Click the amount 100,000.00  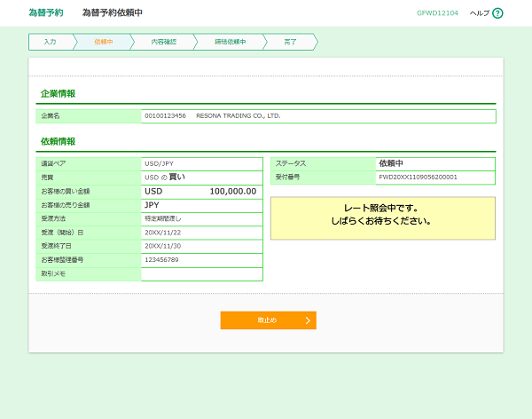coord(233,192)
